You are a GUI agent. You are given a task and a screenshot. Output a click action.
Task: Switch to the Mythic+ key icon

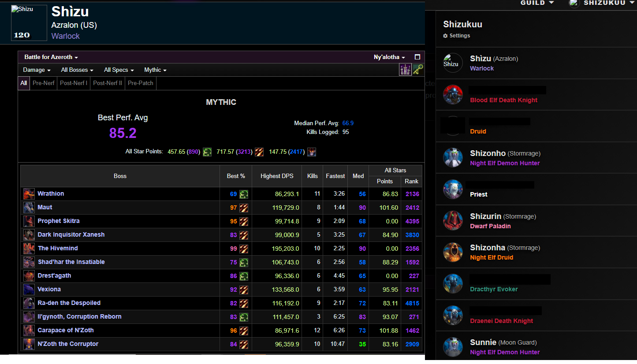418,70
